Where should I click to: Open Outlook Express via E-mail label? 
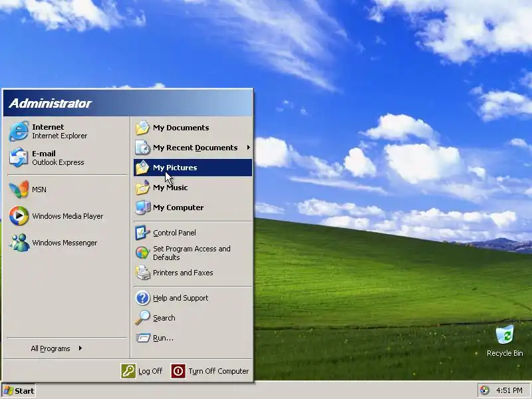coord(44,154)
